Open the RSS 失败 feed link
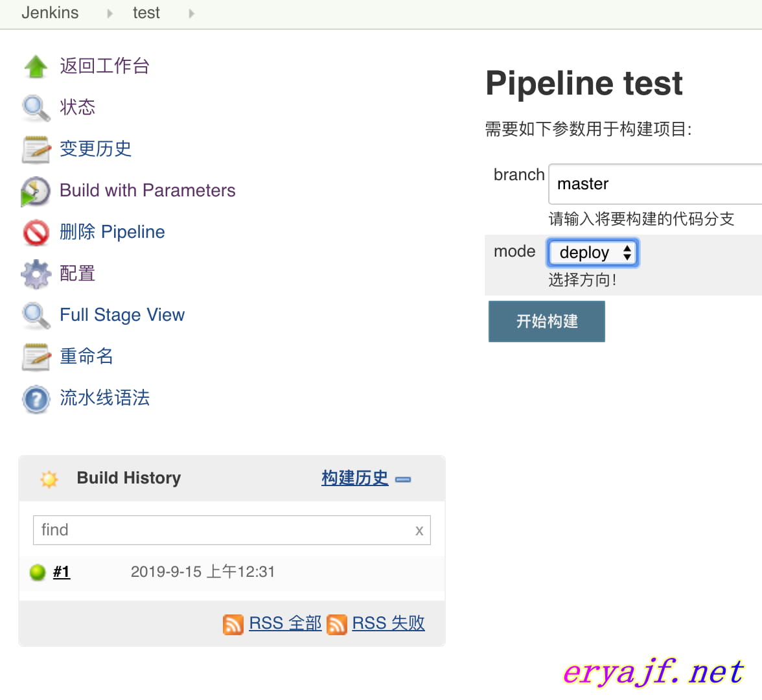Screen dimensions: 762x700 (x=388, y=624)
